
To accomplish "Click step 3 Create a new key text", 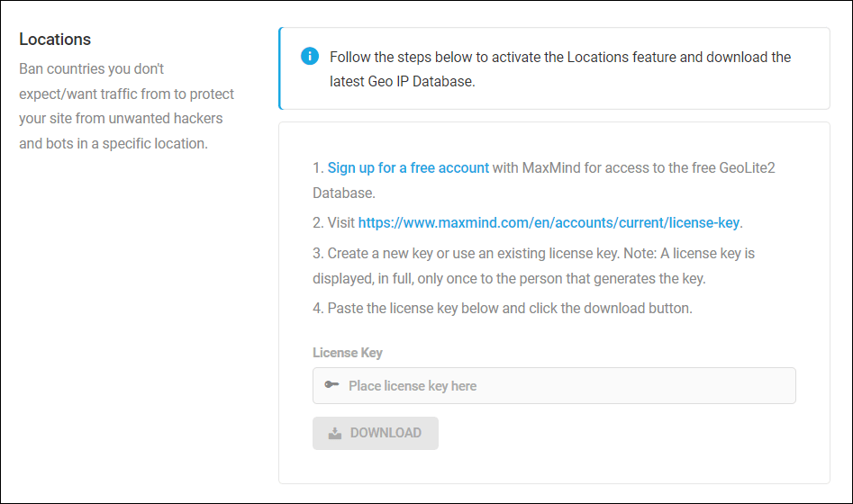I will coord(533,265).
